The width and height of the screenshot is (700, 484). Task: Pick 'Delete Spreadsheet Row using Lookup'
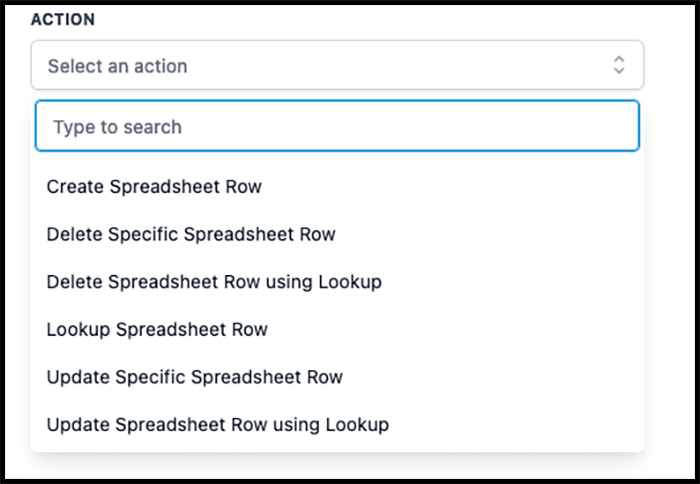(x=337, y=282)
